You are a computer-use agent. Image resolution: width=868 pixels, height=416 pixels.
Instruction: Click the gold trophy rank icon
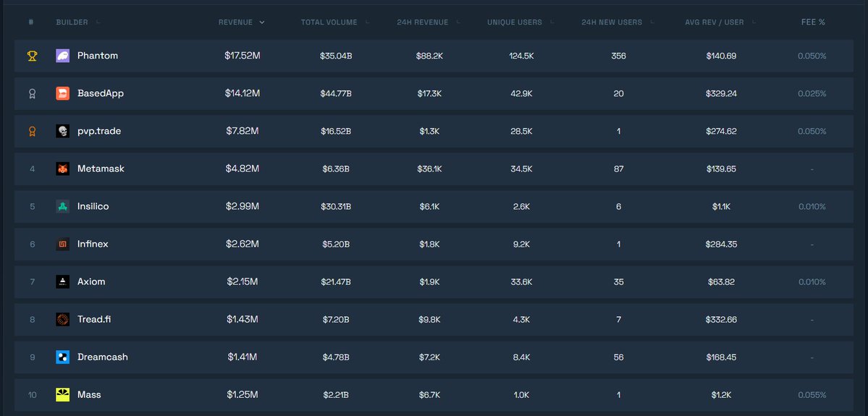pos(32,56)
